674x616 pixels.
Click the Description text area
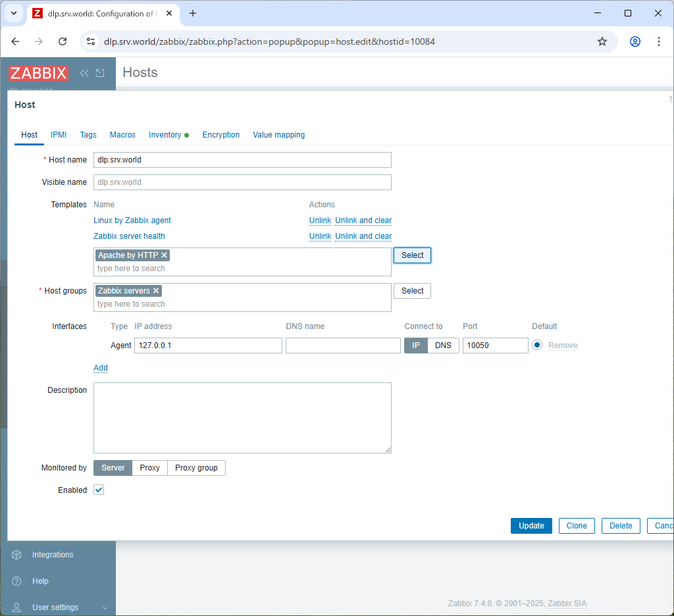(242, 418)
